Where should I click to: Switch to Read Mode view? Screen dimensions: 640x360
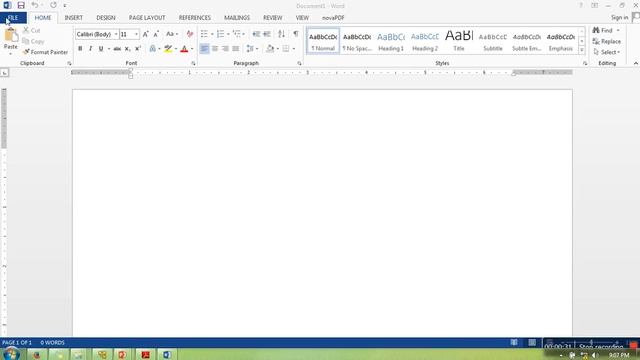[514, 342]
